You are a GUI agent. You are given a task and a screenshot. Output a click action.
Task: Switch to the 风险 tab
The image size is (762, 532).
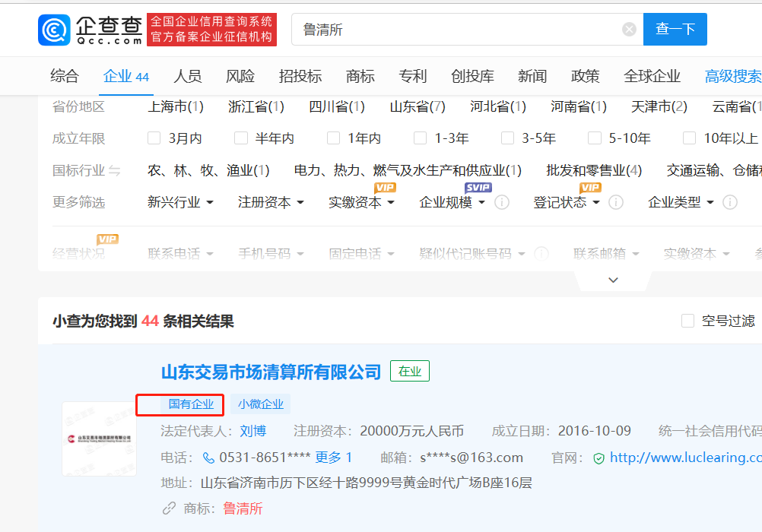pyautogui.click(x=240, y=76)
